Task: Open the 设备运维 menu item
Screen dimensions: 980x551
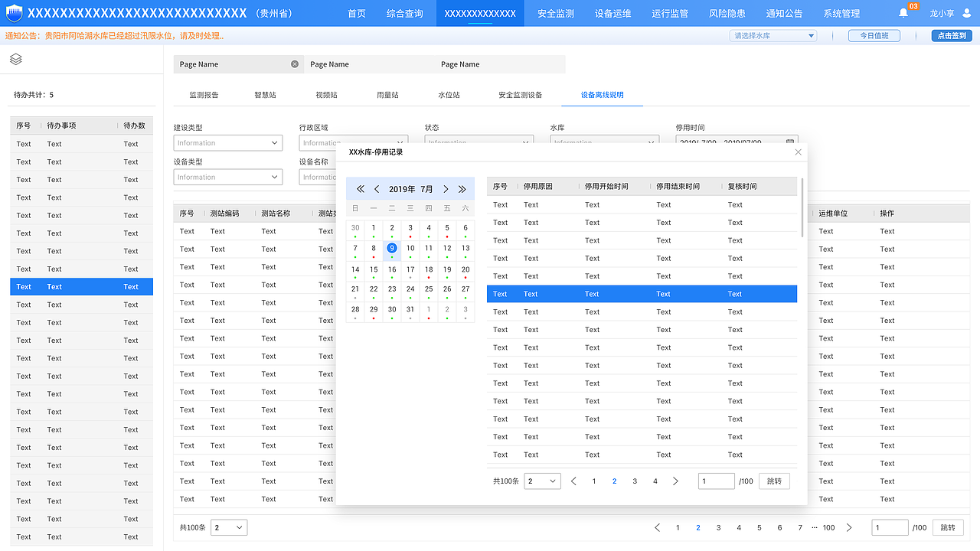Action: (x=613, y=14)
